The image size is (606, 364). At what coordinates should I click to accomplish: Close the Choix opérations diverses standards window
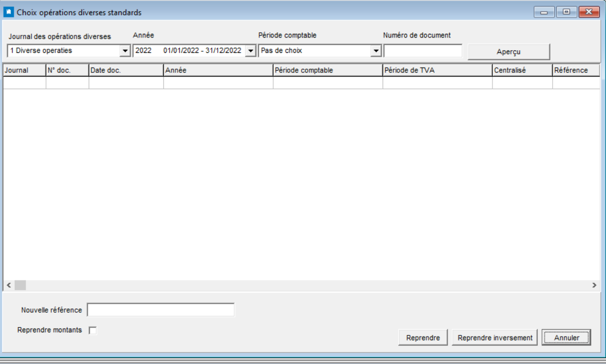coord(589,12)
